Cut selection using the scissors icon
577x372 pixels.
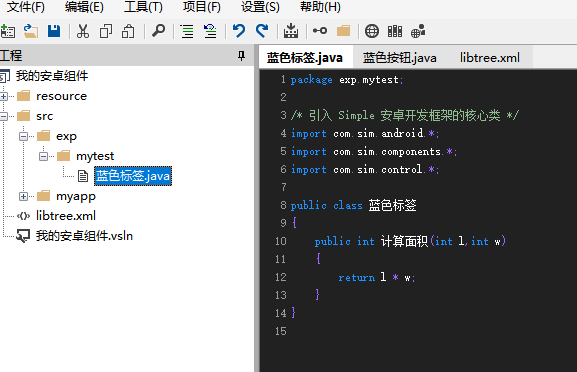(x=83, y=31)
